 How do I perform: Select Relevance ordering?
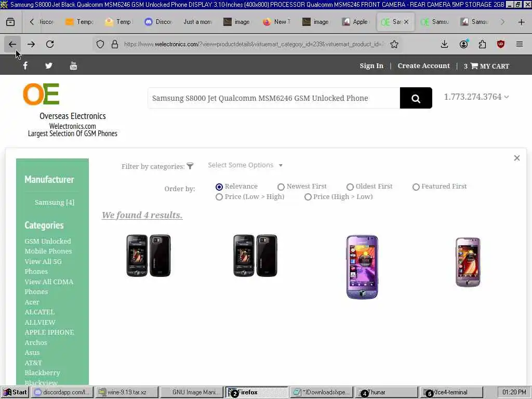(219, 187)
